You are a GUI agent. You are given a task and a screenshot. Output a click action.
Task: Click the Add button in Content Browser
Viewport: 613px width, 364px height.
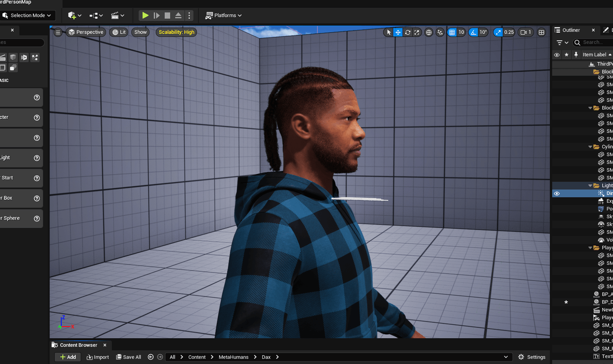(68, 357)
